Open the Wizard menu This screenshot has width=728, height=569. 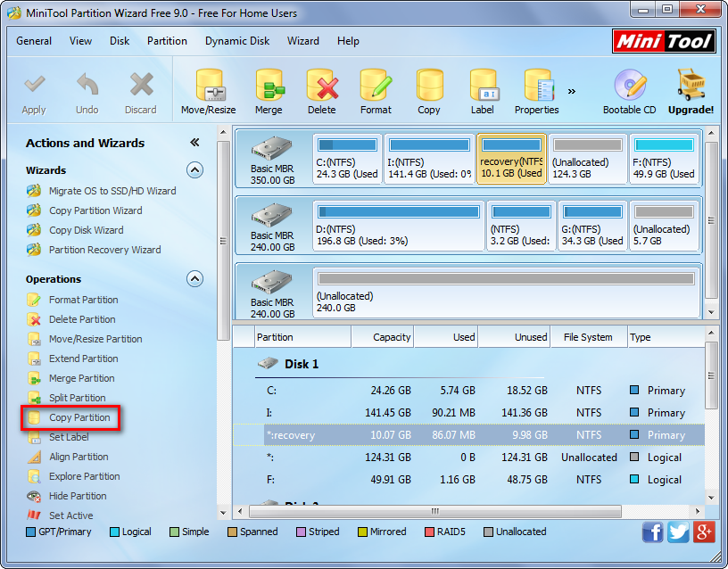(x=303, y=41)
